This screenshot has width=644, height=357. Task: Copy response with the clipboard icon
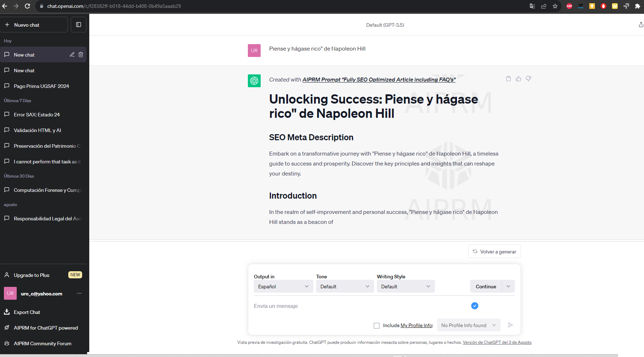(509, 79)
